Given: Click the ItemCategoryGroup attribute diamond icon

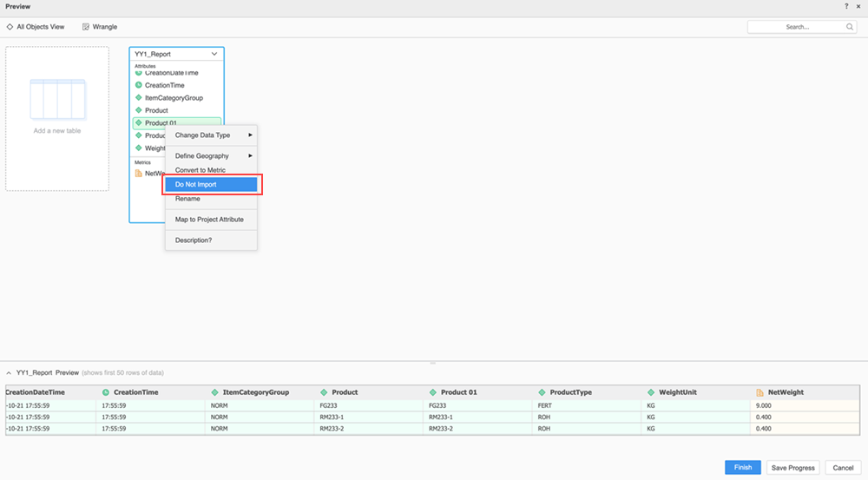Looking at the screenshot, I should click(138, 98).
